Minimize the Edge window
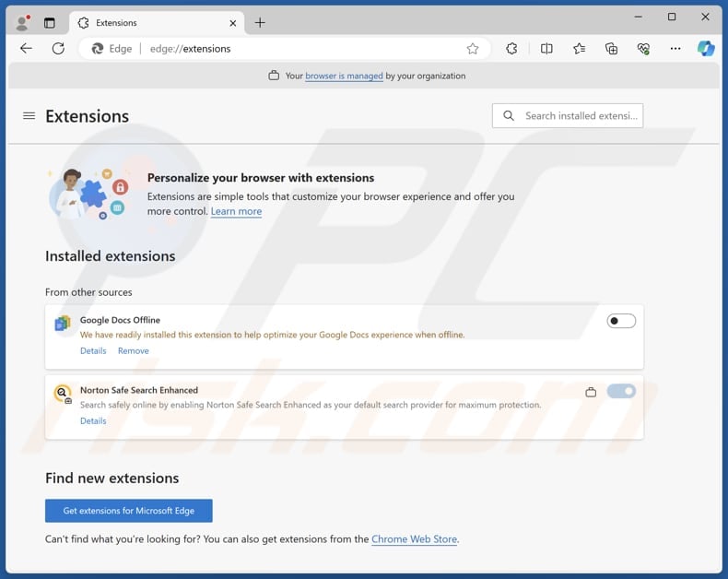The image size is (728, 579). pyautogui.click(x=639, y=17)
